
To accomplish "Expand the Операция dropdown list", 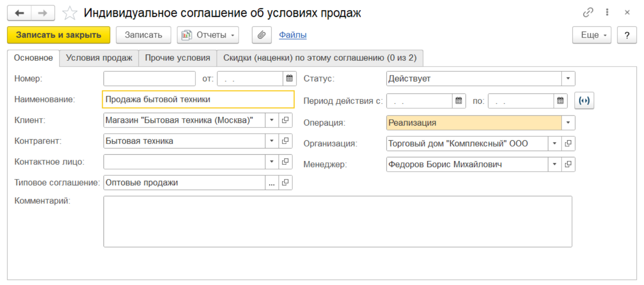I will 568,123.
